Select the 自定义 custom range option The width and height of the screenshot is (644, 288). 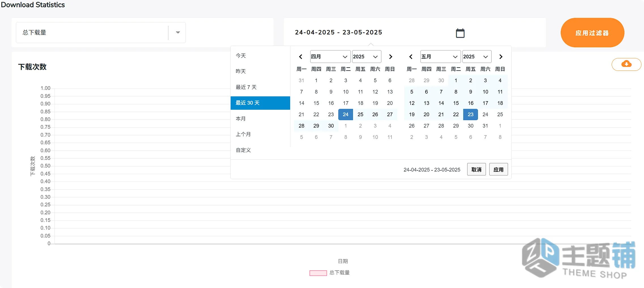[260, 150]
